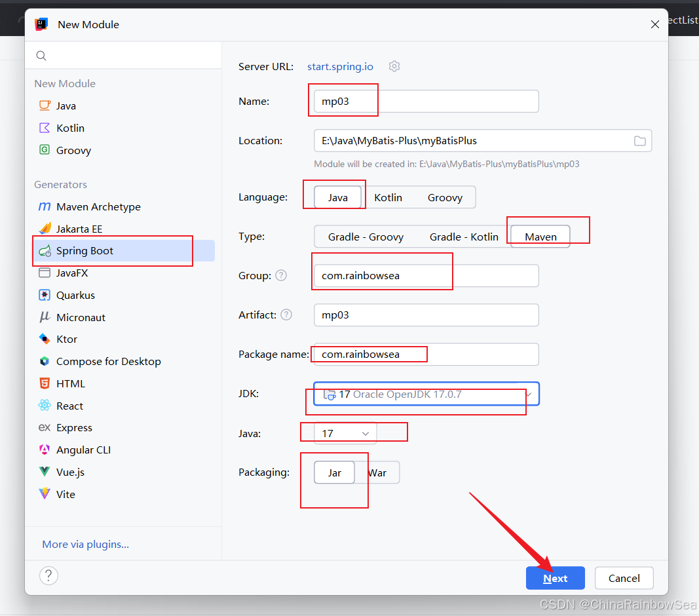Open start.spring.io Server URL link
Screen dimensions: 699x616
(340, 66)
